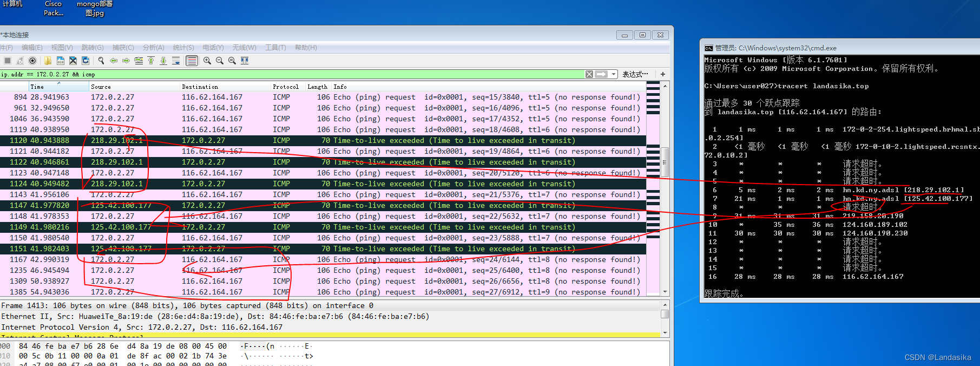This screenshot has height=366, width=980.
Task: Go to specified packet icon
Action: pyautogui.click(x=139, y=61)
